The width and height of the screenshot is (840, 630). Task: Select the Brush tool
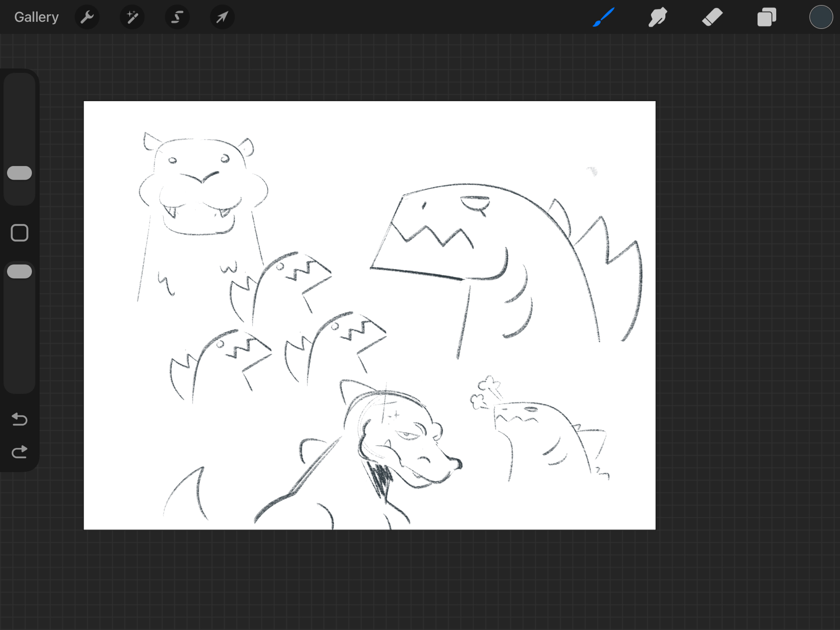[604, 17]
